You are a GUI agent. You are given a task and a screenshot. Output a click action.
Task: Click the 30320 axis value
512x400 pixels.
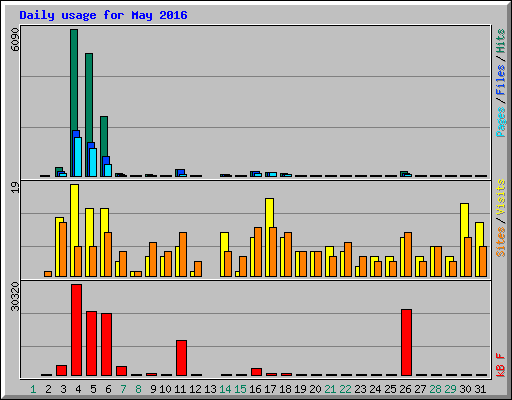[15, 296]
